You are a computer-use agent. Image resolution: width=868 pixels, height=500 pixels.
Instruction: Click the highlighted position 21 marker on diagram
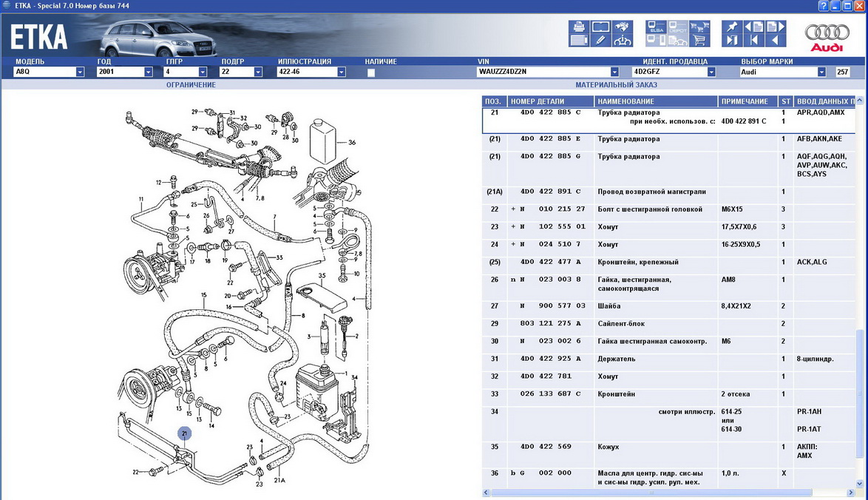[x=185, y=433]
